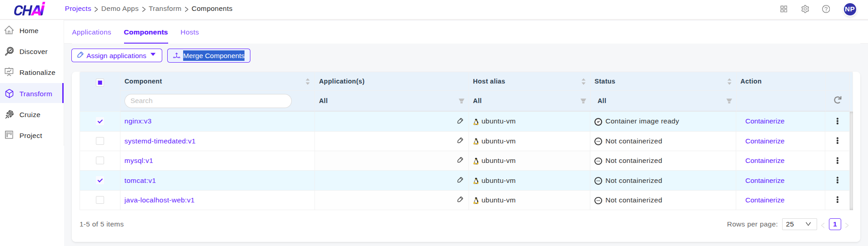Screen dimensions: 868x246
Task: Edit applications for tomcat:v1 row
Action: coord(460,180)
